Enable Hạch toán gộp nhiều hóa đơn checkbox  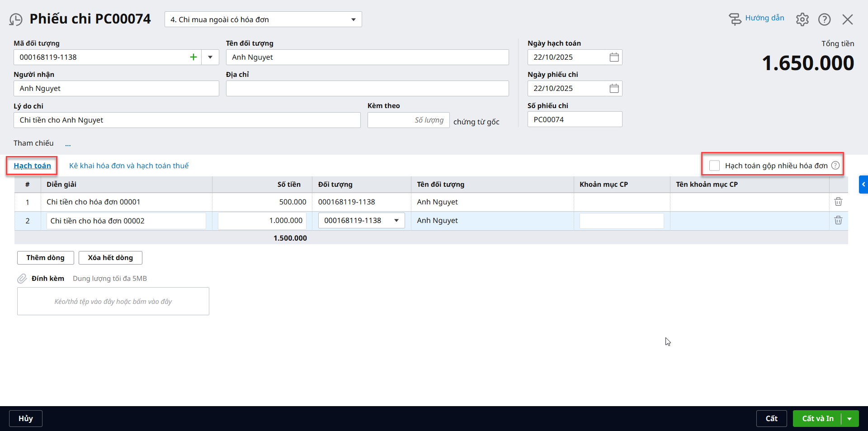[x=714, y=166]
